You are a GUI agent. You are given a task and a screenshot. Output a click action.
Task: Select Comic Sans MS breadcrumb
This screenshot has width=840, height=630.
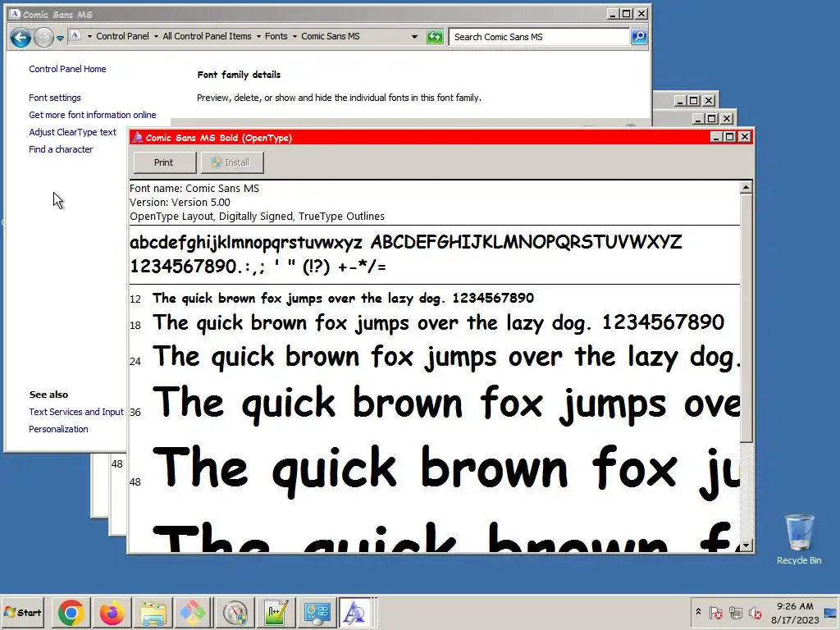[330, 36]
